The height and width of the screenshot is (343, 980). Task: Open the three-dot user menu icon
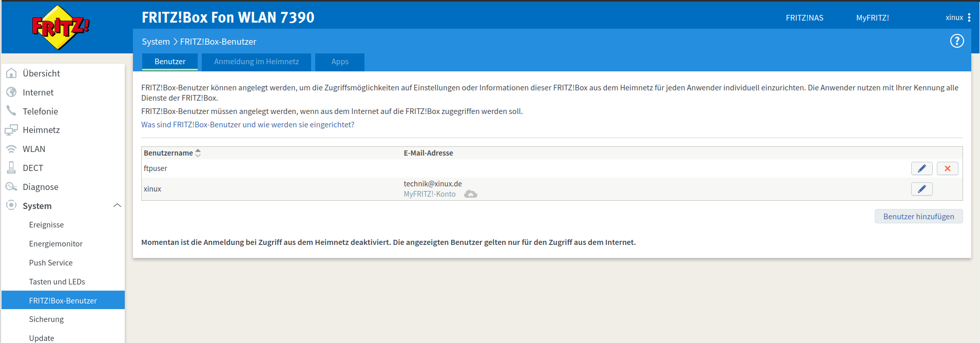tap(969, 17)
